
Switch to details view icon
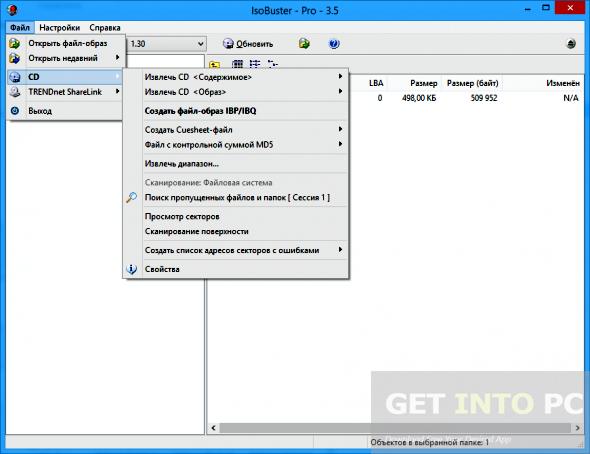tap(272, 64)
